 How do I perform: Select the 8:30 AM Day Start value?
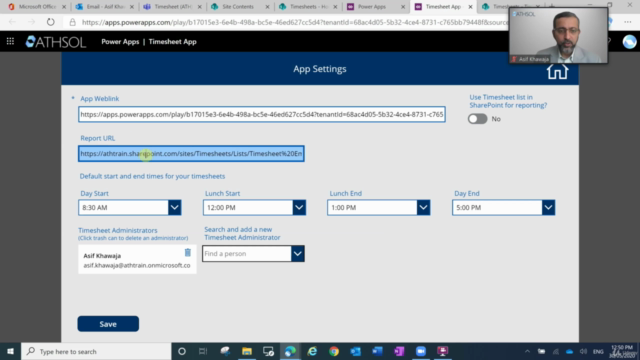123,207
